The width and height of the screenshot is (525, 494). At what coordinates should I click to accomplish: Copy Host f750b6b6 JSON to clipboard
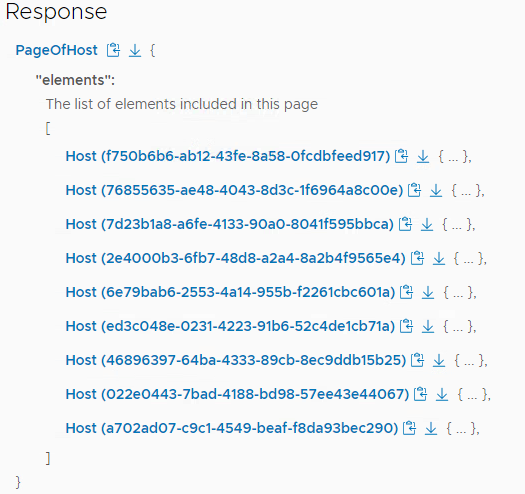tap(401, 156)
